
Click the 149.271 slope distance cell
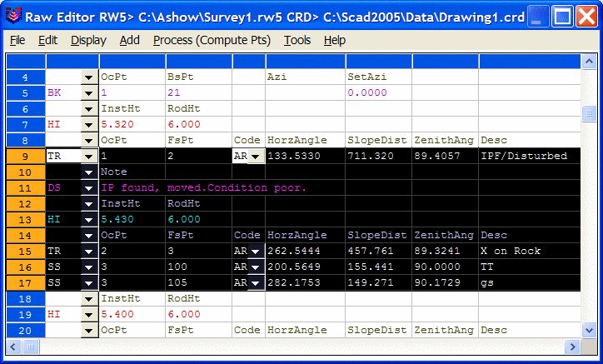378,283
